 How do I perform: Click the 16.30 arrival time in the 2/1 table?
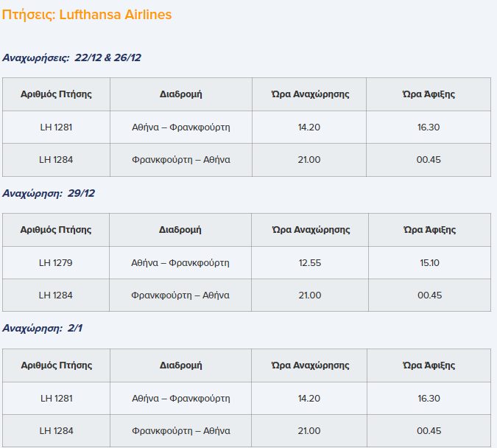click(429, 398)
